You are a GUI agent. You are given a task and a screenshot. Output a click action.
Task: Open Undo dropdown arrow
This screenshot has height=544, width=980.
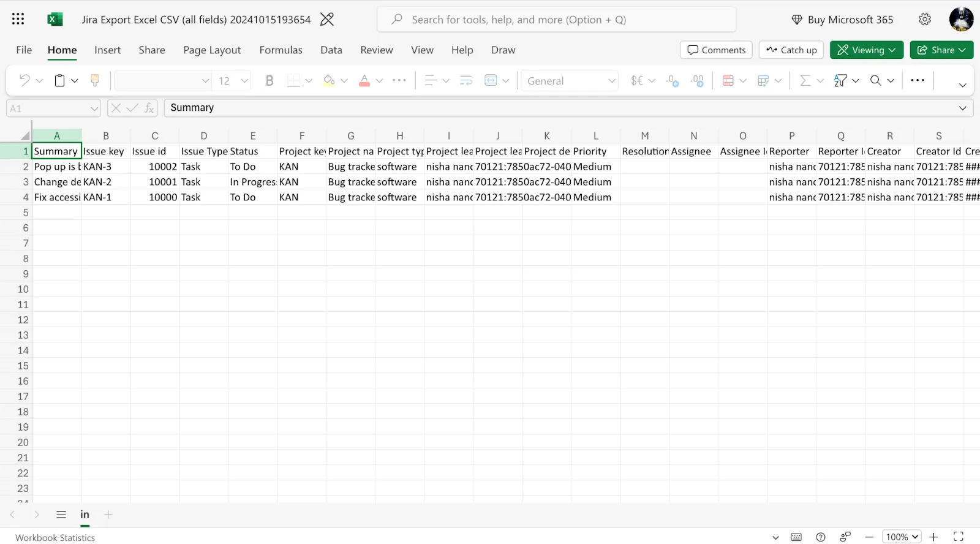(x=40, y=80)
